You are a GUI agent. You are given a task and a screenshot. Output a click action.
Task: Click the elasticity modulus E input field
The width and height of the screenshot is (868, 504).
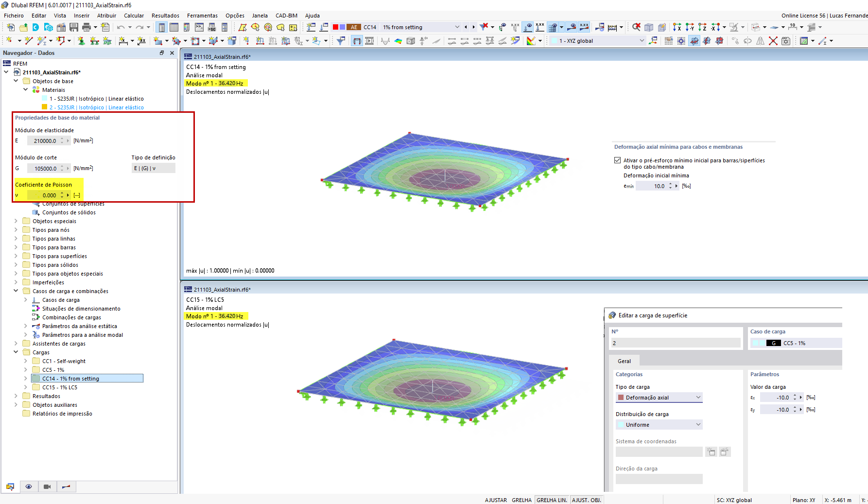(x=44, y=141)
